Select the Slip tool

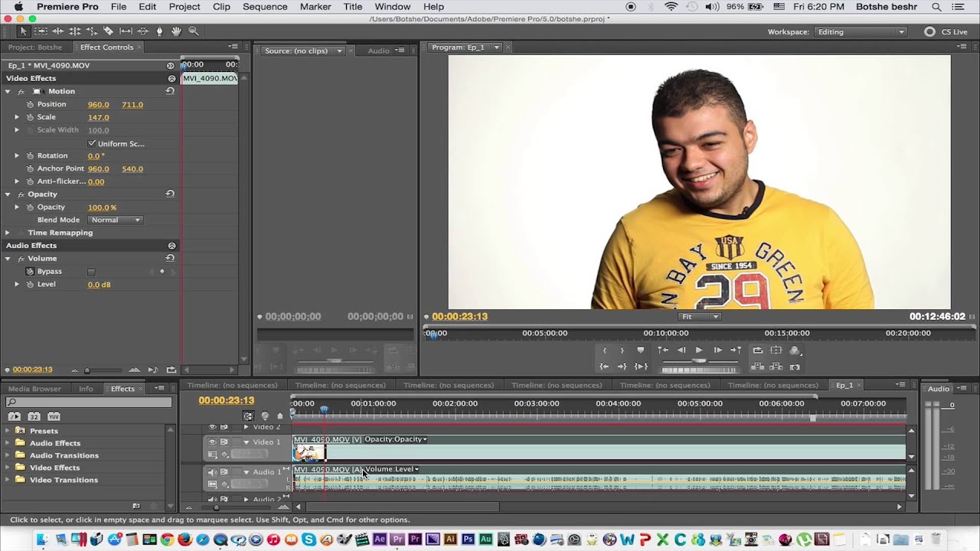coord(126,31)
